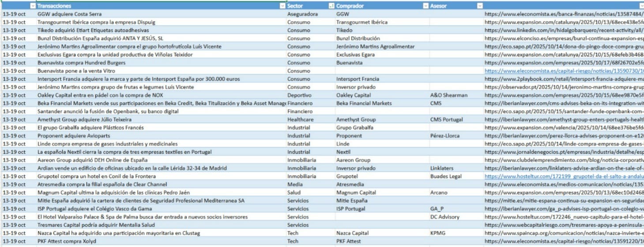Select 'Ardian vende un edificio de oficinas' cell
The width and height of the screenshot is (644, 247).
coord(161,168)
